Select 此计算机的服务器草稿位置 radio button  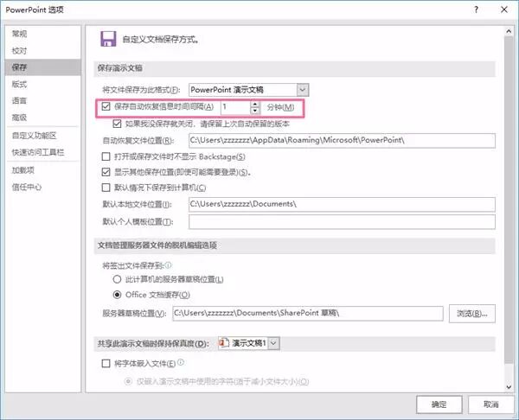[x=117, y=279]
